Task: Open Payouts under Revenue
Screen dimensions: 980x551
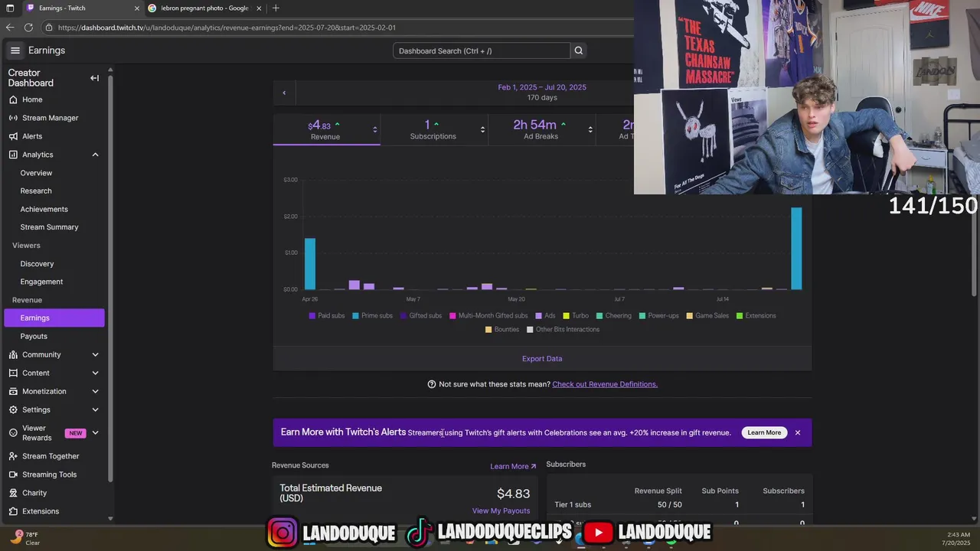Action: pos(34,336)
